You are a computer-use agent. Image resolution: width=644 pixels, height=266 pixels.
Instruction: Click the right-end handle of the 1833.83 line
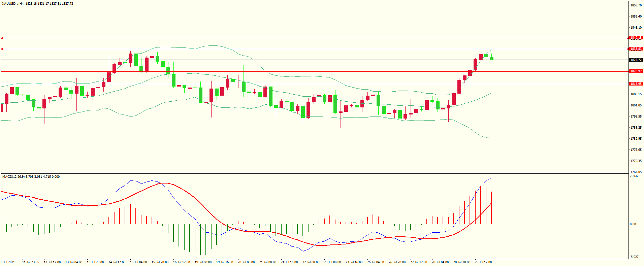click(x=628, y=49)
